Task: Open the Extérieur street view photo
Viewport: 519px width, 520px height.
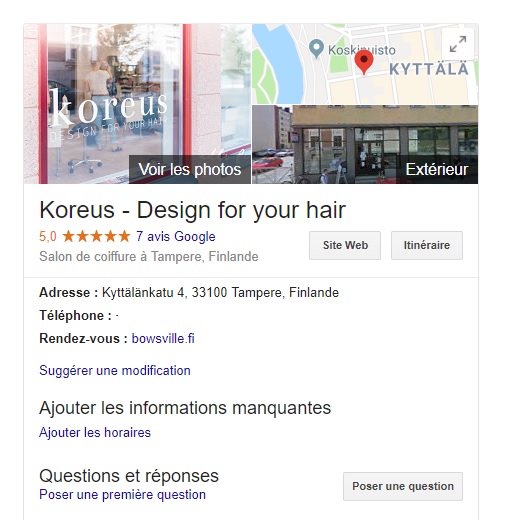Action: [365, 144]
